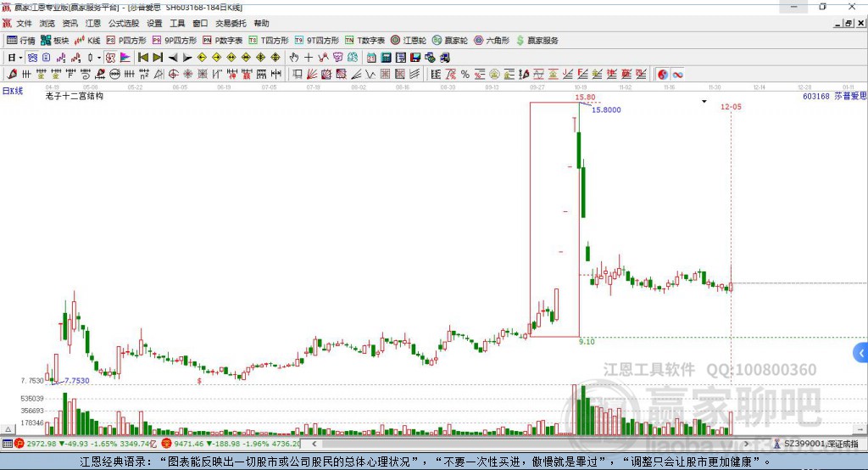The width and height of the screenshot is (868, 470).
Task: Expand the candlestick style dropdown arrow
Action: (x=99, y=58)
